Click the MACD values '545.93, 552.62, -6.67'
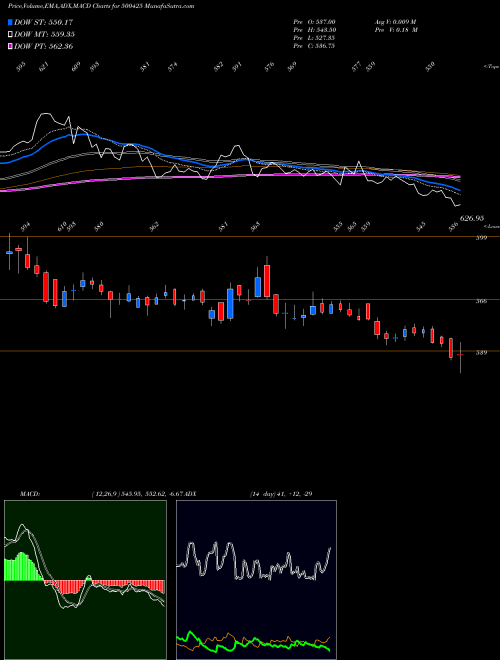This screenshot has width=500, height=660. click(x=152, y=493)
